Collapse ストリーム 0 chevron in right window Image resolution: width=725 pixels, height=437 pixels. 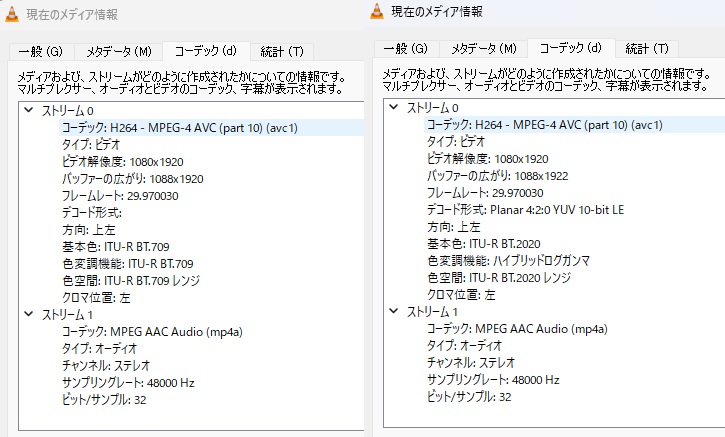coord(393,107)
